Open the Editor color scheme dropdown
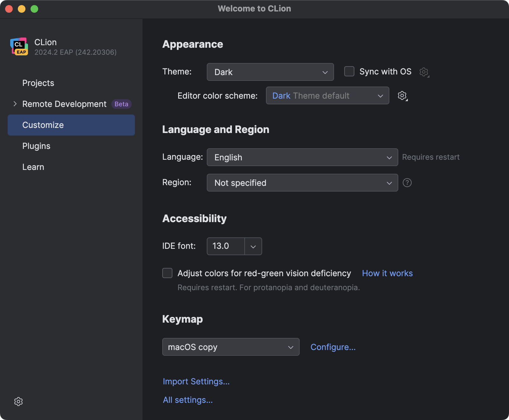 [x=327, y=95]
